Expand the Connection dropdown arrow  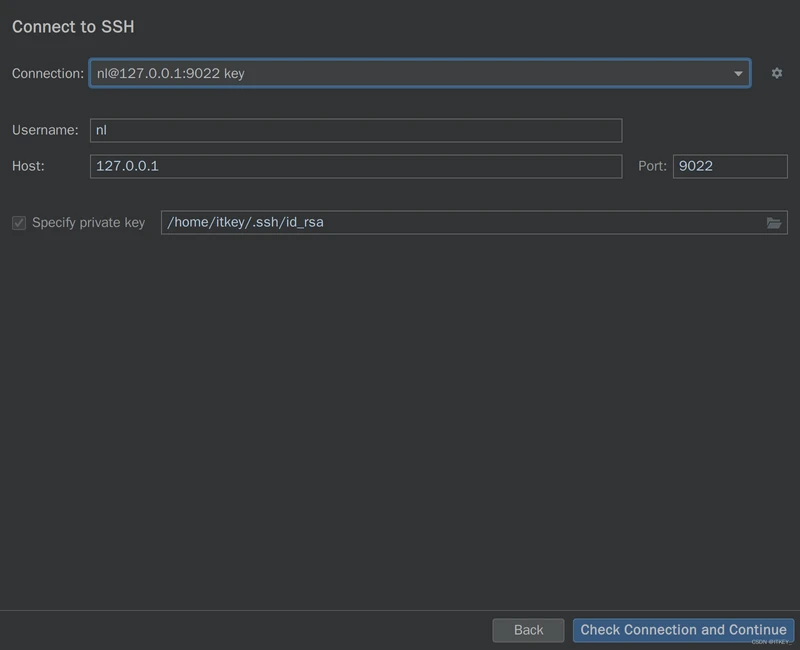point(738,73)
